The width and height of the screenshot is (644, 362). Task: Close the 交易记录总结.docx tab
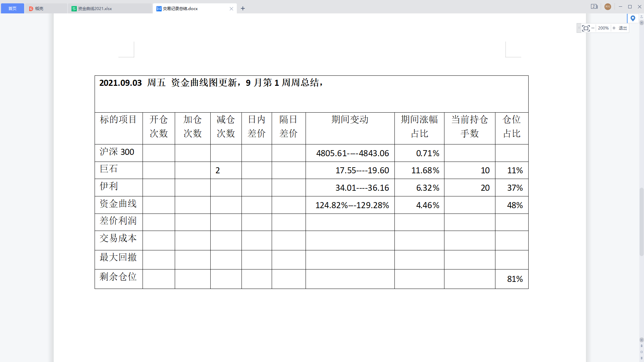[231, 9]
